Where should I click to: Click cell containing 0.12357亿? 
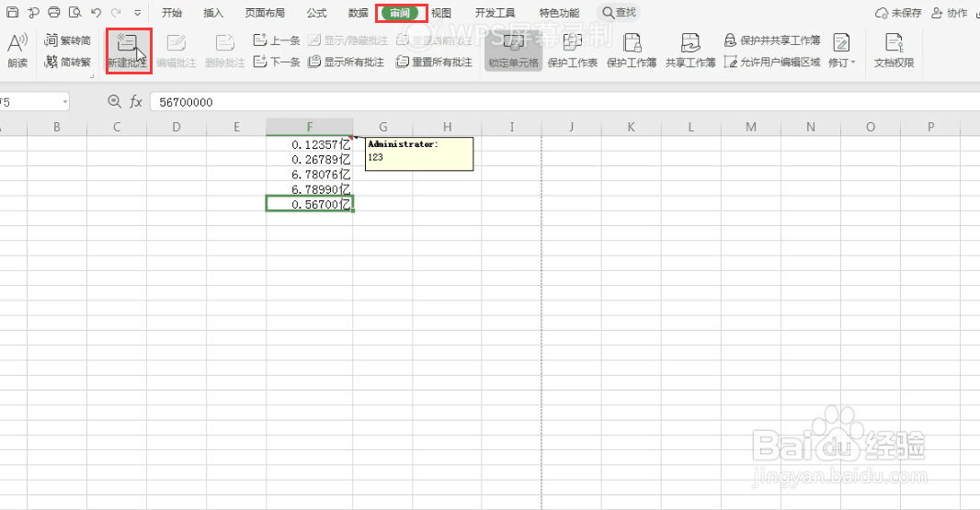click(x=310, y=144)
